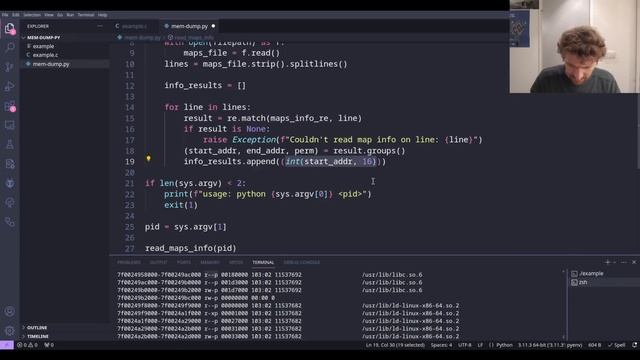Image resolution: width=640 pixels, height=360 pixels.
Task: Change language mode via Python status item
Action: 504,345
